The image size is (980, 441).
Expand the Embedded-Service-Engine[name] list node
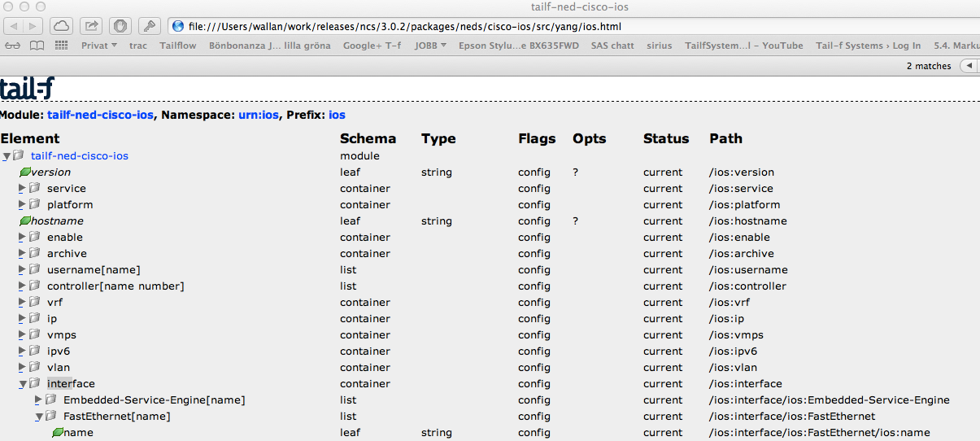pyautogui.click(x=38, y=400)
